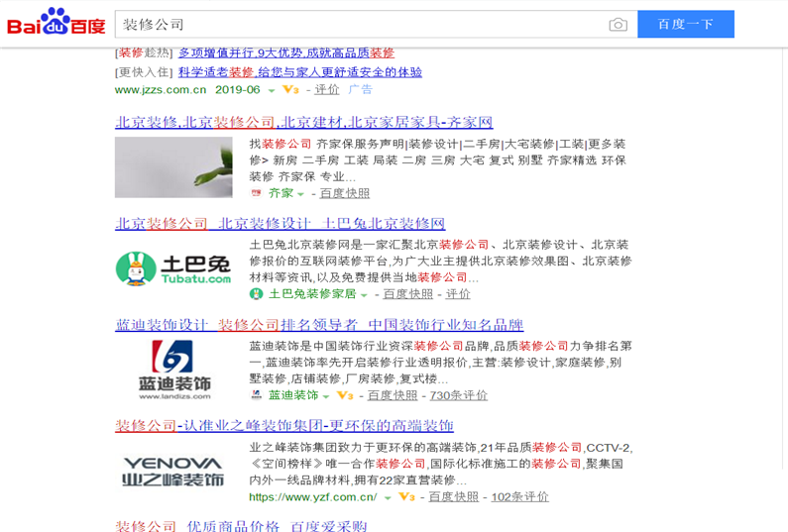788x532 pixels.
Task: Click the 齐家 site favicon
Action: (x=257, y=193)
